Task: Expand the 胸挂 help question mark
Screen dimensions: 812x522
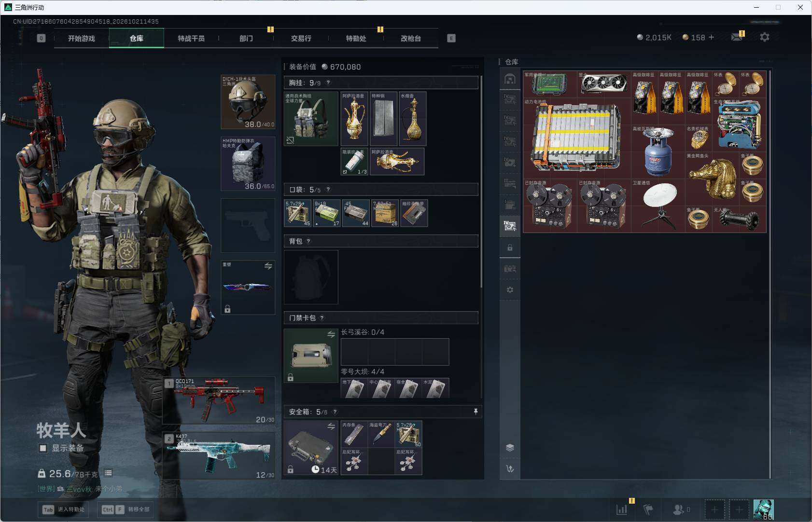Action: (328, 83)
